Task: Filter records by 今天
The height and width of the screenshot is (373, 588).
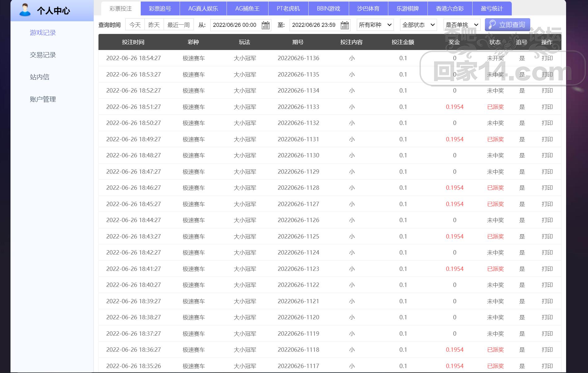Action: coord(135,25)
